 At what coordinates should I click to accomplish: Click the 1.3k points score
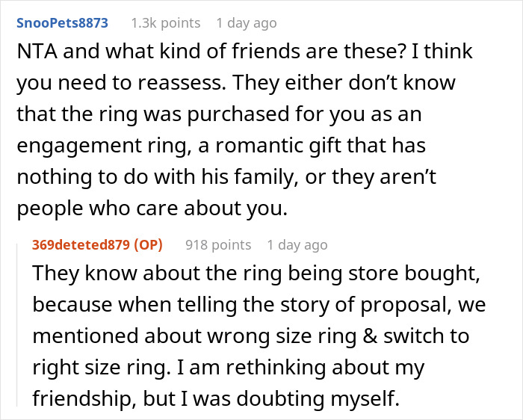165,22
